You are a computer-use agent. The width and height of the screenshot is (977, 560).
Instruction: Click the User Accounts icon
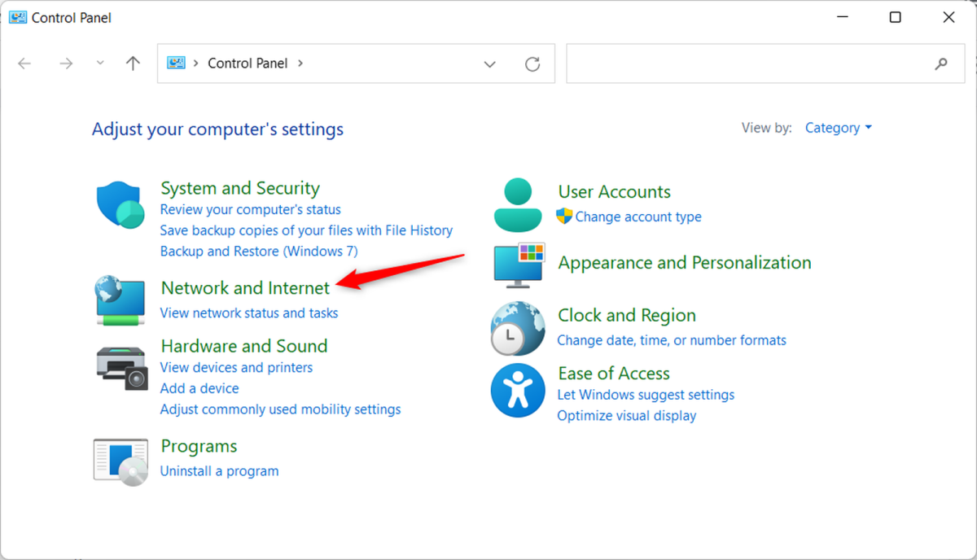(x=518, y=203)
